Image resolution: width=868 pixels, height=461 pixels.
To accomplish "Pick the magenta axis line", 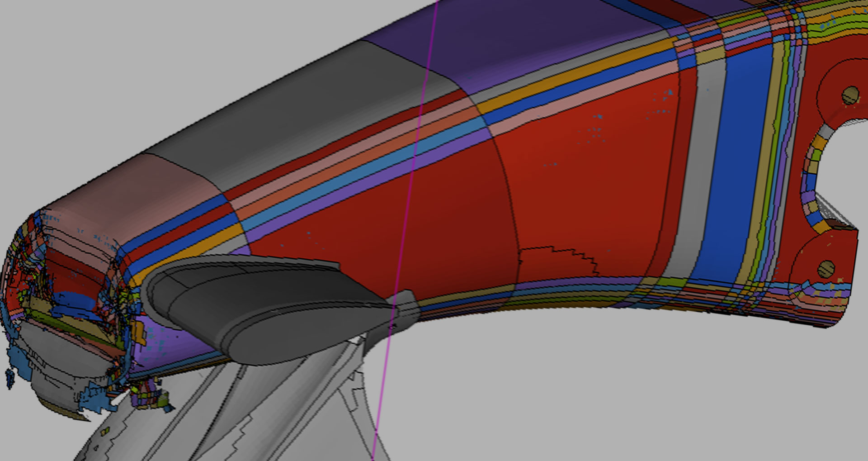I will pyautogui.click(x=405, y=231).
